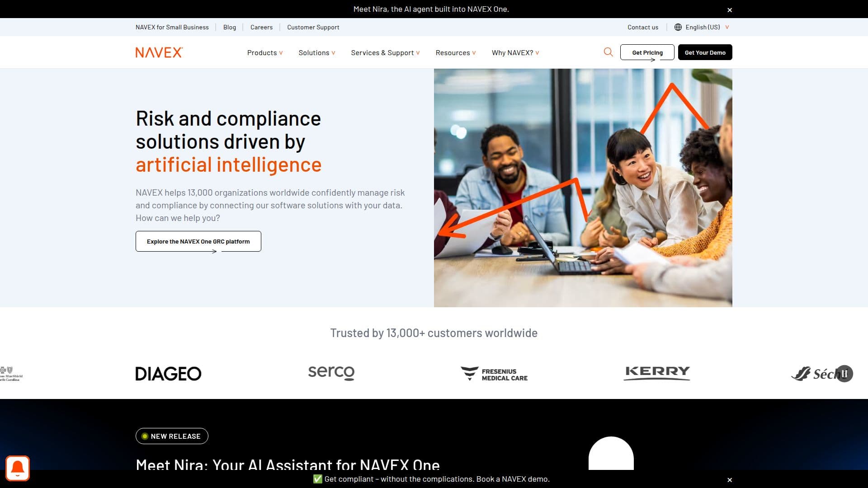Click the Serco logo
The image size is (868, 488).
331,373
